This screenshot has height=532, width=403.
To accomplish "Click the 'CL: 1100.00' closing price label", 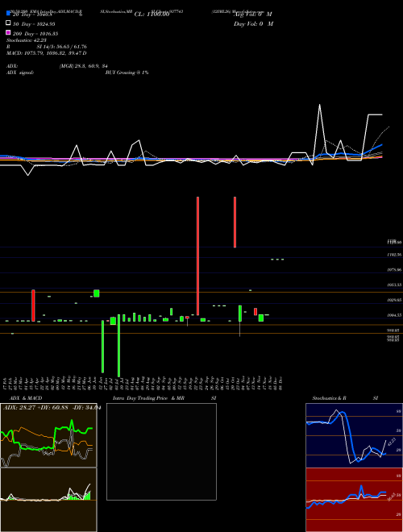I will (152, 15).
